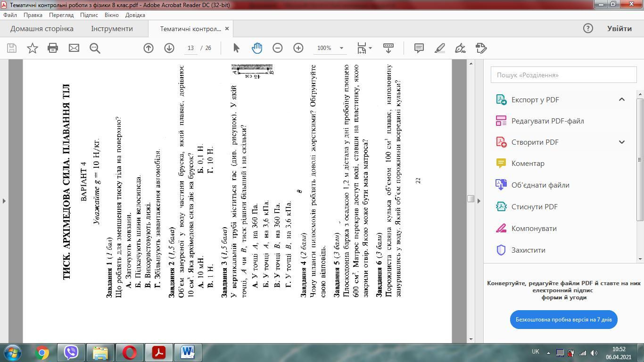
Task: Zoom in with plus button
Action: [298, 48]
